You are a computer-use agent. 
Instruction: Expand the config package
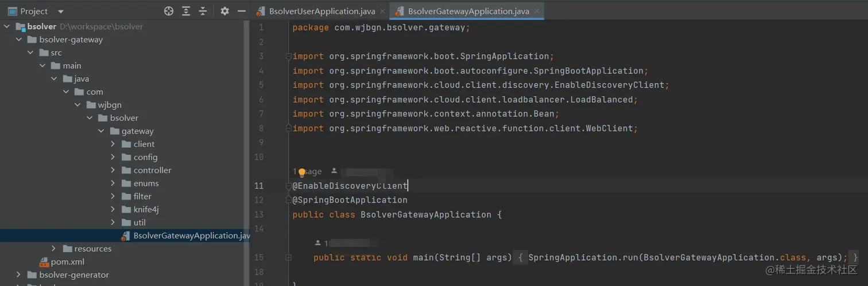(x=113, y=157)
